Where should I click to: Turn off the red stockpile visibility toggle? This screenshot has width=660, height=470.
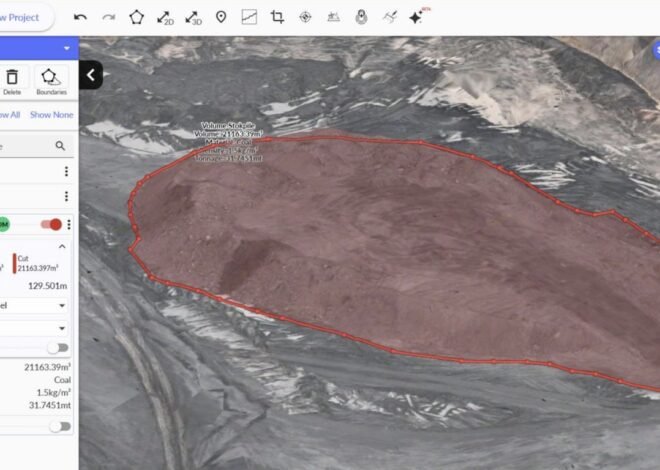click(51, 224)
